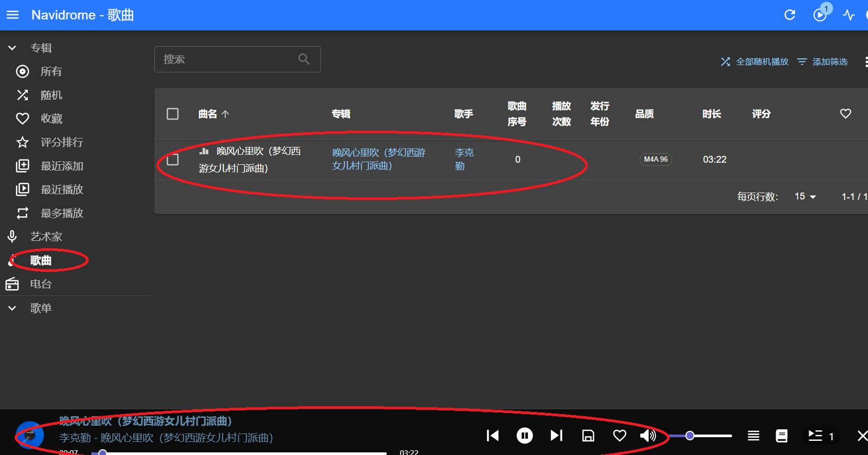Open the activity pulse icon
868x455 pixels.
click(849, 15)
